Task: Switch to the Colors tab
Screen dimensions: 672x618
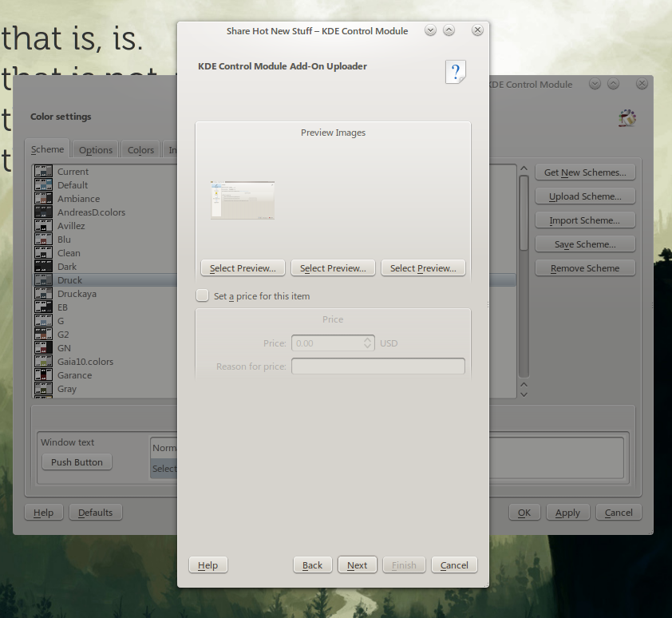Action: point(140,150)
